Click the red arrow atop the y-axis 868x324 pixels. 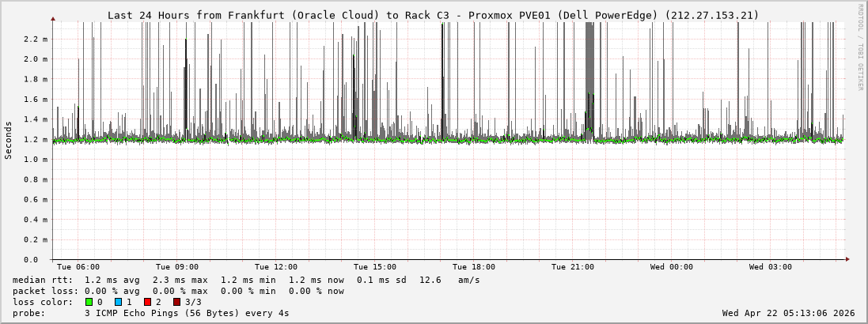coord(53,18)
